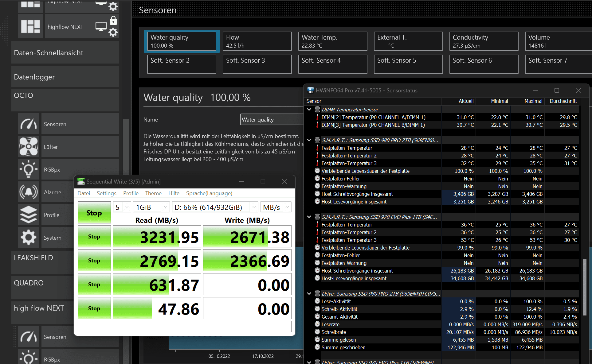This screenshot has width=592, height=364.
Task: Click the Durchschnitt column header
Action: [562, 101]
